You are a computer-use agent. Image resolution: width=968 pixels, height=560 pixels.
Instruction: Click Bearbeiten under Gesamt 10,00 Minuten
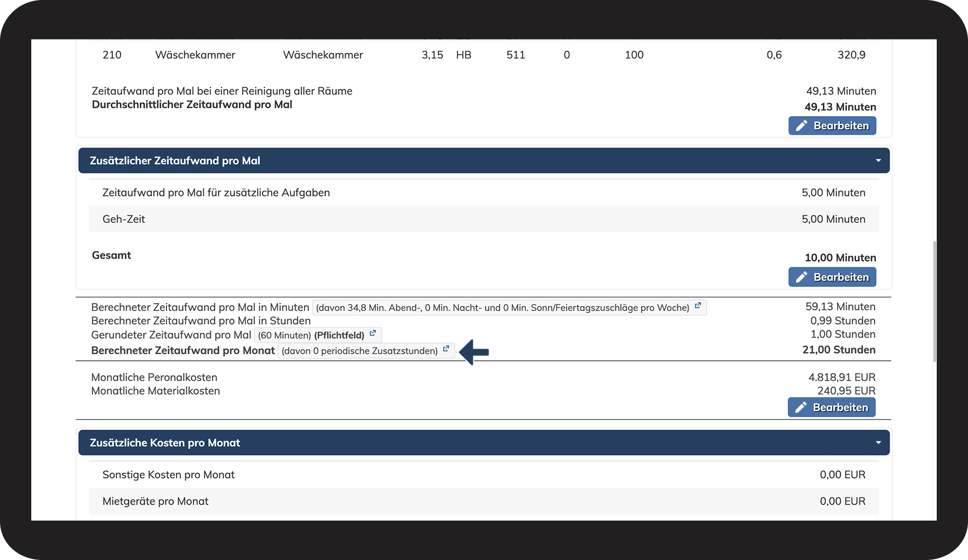pos(832,277)
